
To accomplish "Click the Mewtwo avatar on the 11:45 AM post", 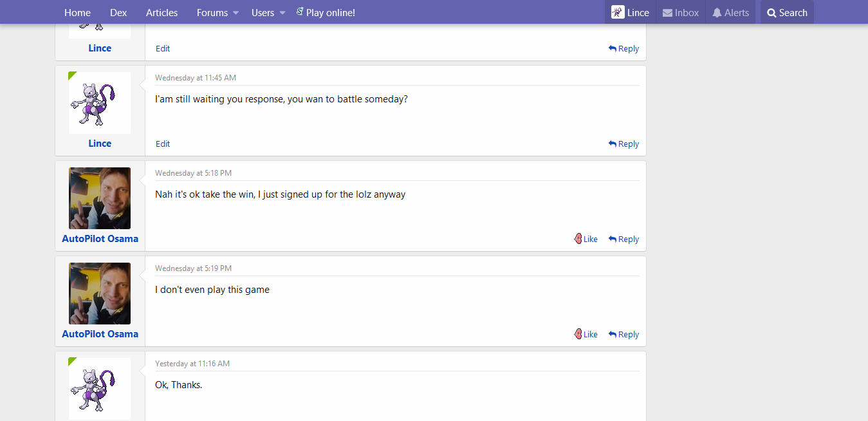I will coord(100,103).
